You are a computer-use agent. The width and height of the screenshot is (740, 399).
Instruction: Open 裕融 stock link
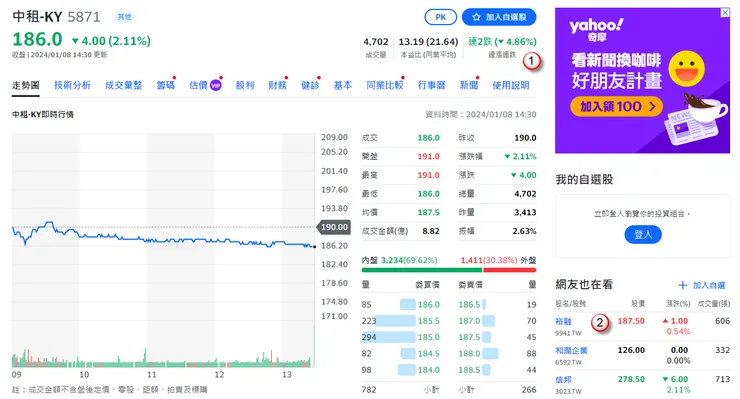[563, 321]
